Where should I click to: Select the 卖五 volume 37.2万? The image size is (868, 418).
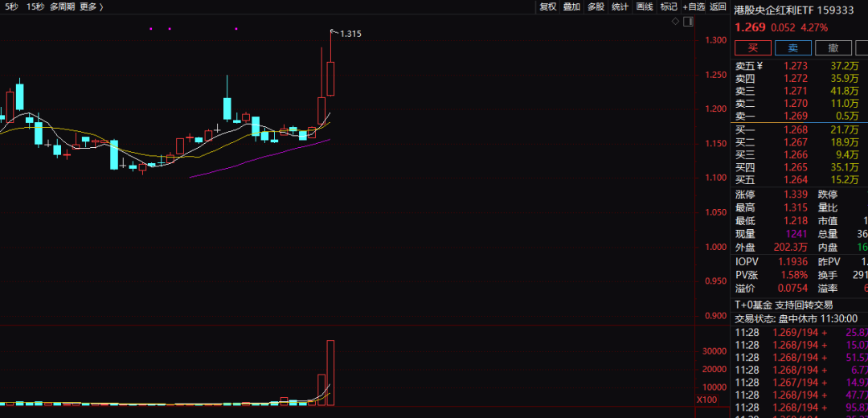coord(844,67)
